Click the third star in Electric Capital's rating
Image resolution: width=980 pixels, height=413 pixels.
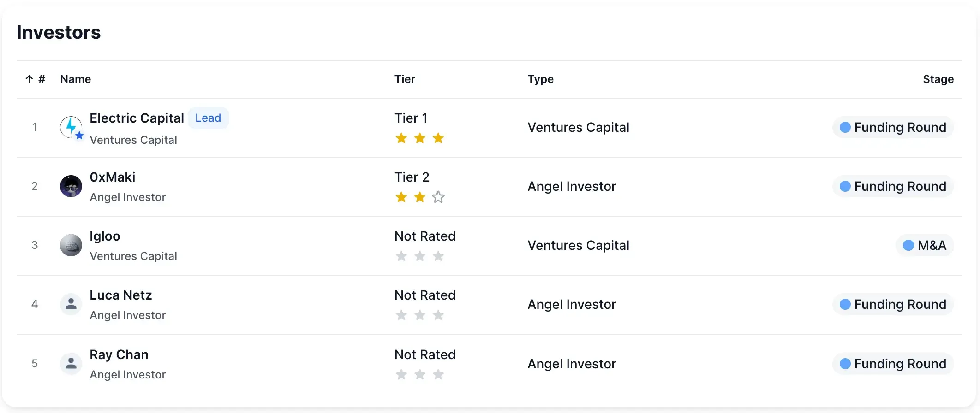(x=438, y=138)
